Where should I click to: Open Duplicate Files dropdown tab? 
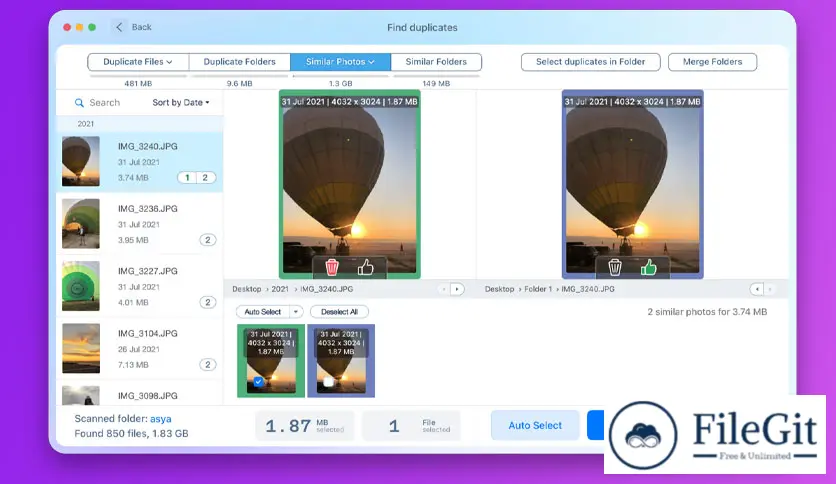point(138,62)
